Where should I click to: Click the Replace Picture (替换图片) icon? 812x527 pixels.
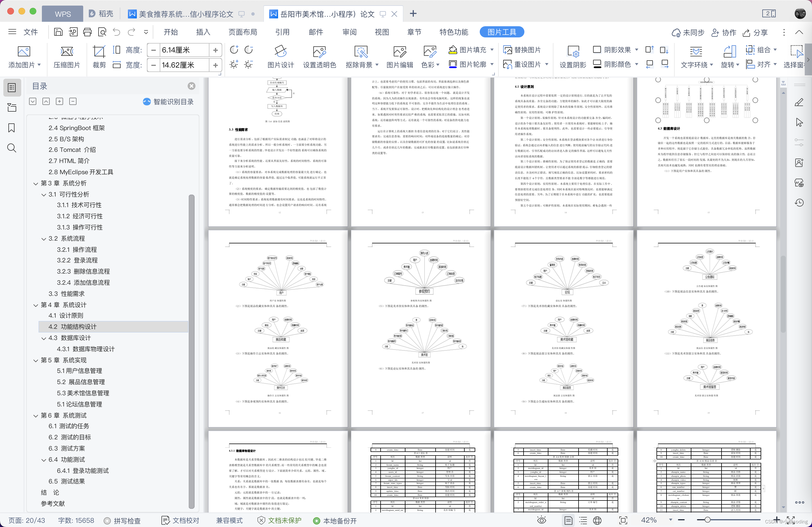pos(507,50)
